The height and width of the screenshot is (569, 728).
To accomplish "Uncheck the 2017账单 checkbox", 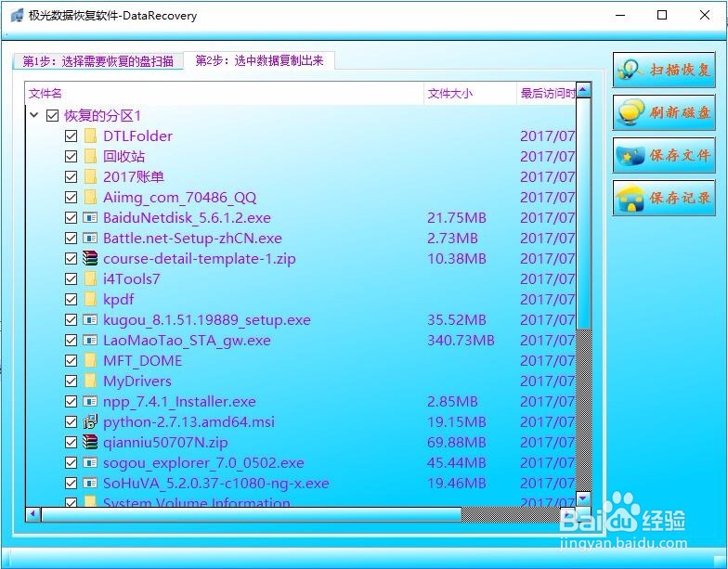I will pos(71,176).
